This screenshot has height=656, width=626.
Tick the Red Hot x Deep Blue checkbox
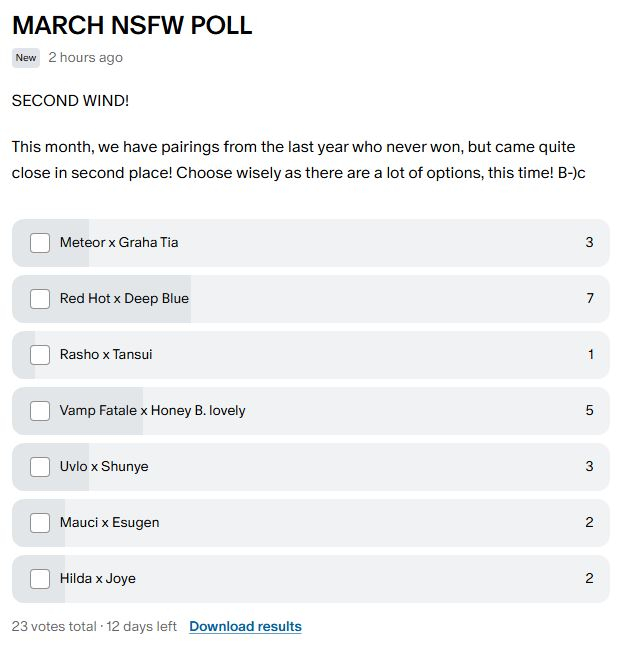point(40,299)
